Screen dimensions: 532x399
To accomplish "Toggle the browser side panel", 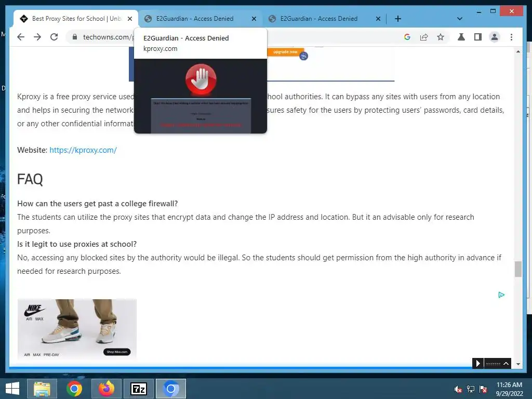I will (478, 37).
